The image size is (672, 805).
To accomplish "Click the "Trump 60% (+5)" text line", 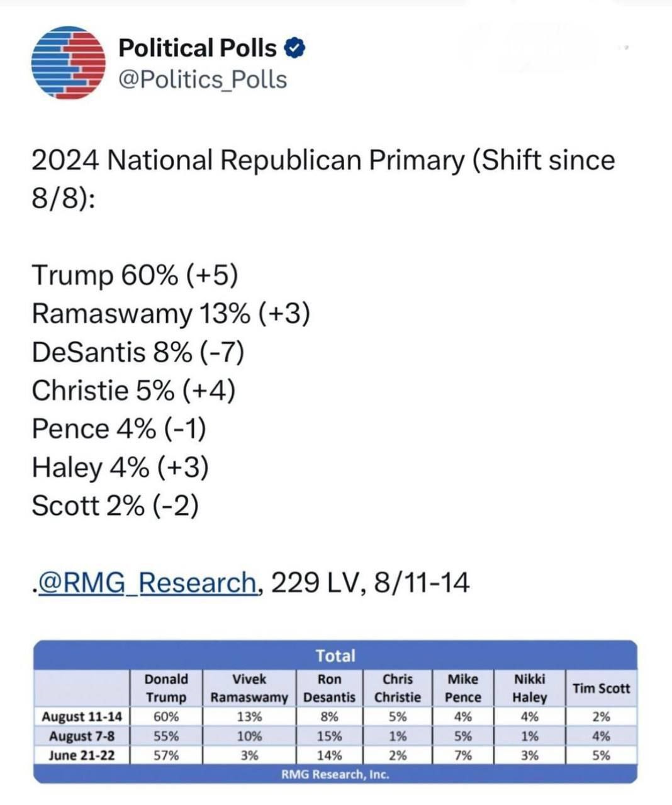I will coord(135,275).
